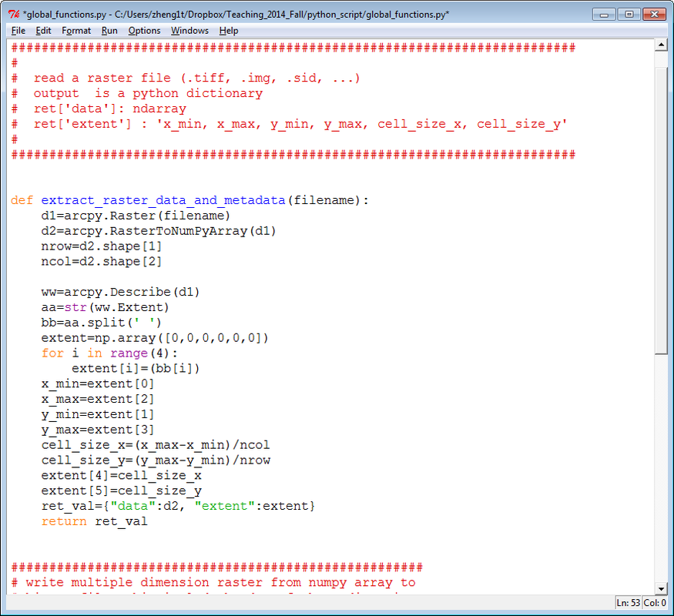Click the ret_val dictionary assignment line

[x=178, y=506]
